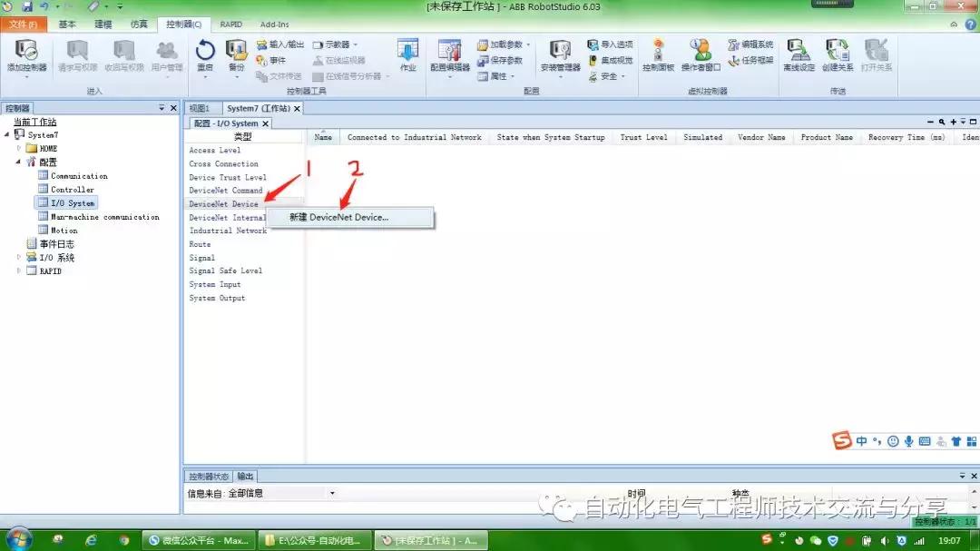Switch to the 视图1 view tab
The image size is (980, 551).
(x=200, y=108)
